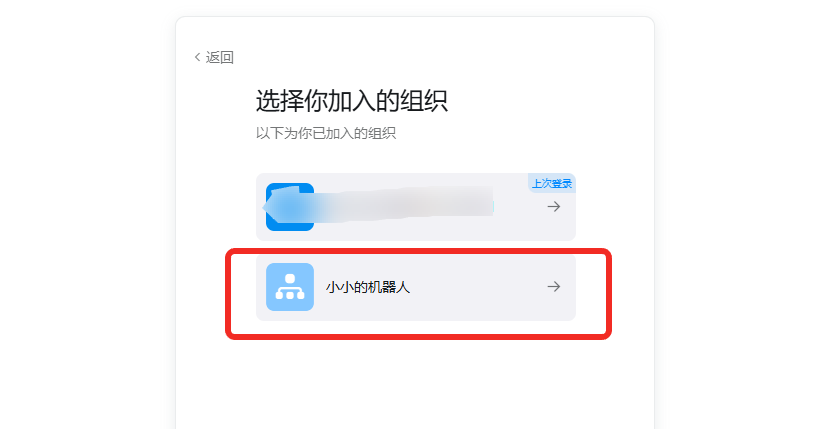
Task: Select the blurred organization name in the first card
Action: 405,203
